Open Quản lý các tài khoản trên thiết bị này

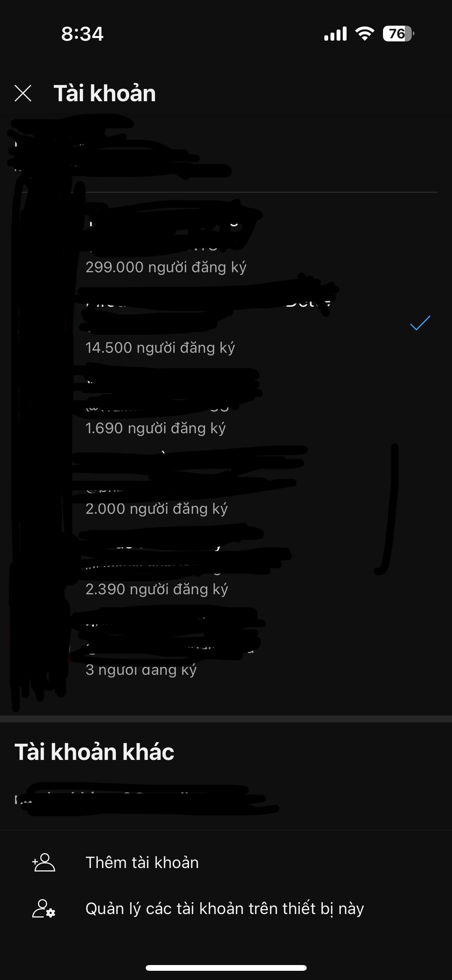point(226,909)
